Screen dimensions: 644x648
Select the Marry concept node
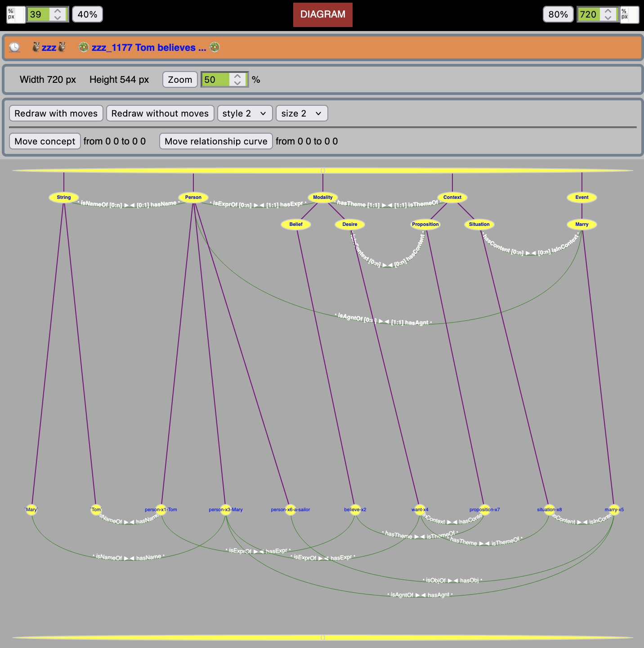(x=582, y=224)
